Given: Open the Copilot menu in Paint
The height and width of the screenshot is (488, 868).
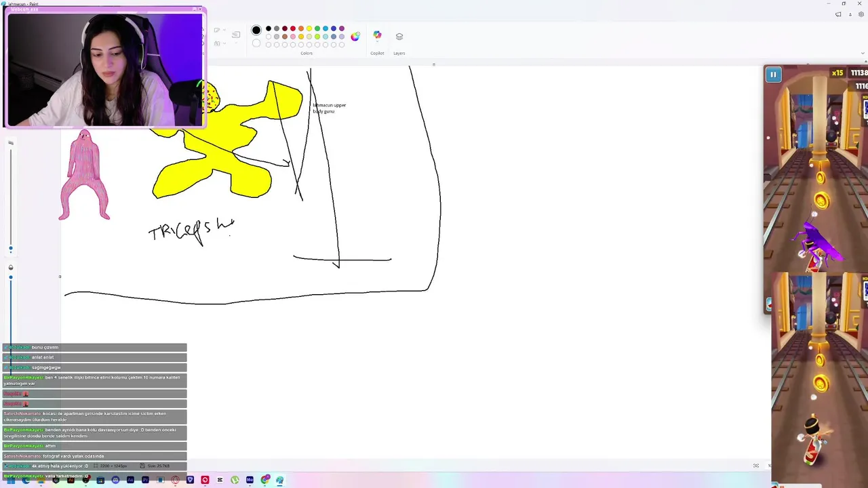Looking at the screenshot, I should click(377, 36).
